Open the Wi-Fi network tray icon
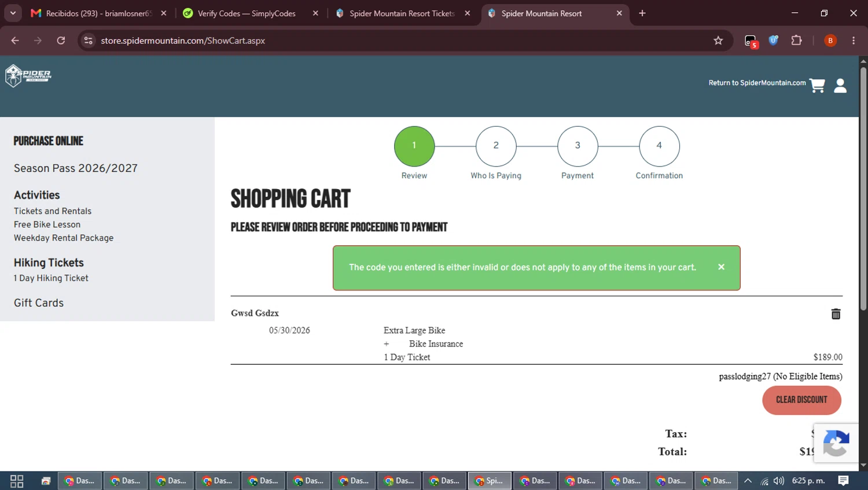 coord(764,481)
